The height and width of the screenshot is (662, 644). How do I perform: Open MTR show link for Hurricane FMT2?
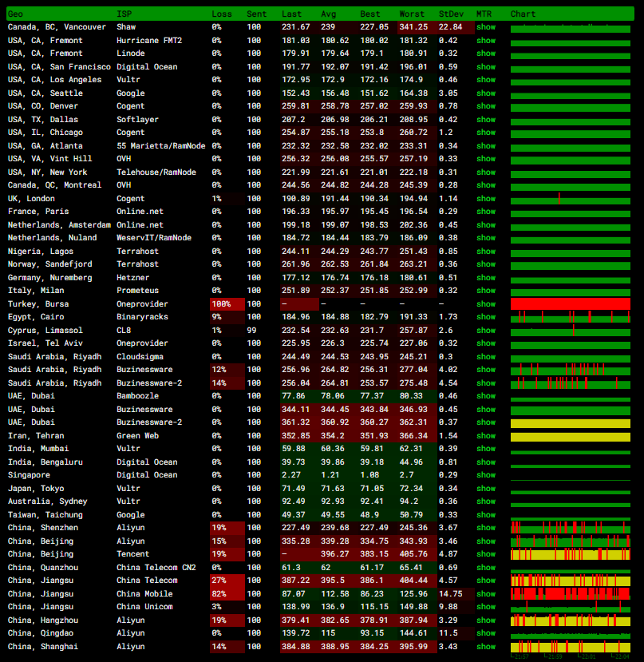click(x=486, y=41)
